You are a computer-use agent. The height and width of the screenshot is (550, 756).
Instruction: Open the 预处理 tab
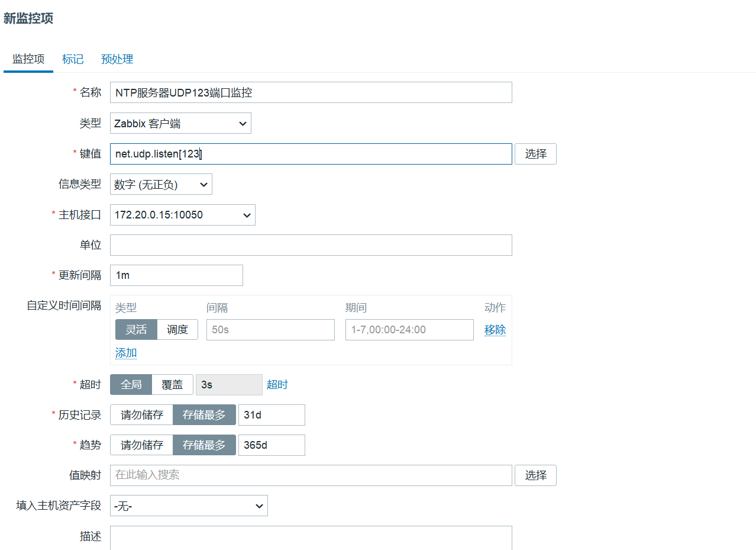click(x=117, y=59)
